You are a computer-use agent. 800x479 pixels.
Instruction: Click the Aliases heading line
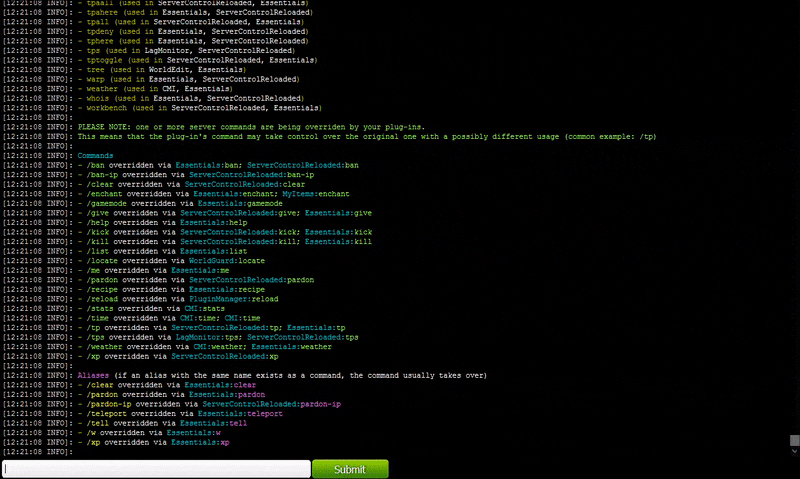282,375
